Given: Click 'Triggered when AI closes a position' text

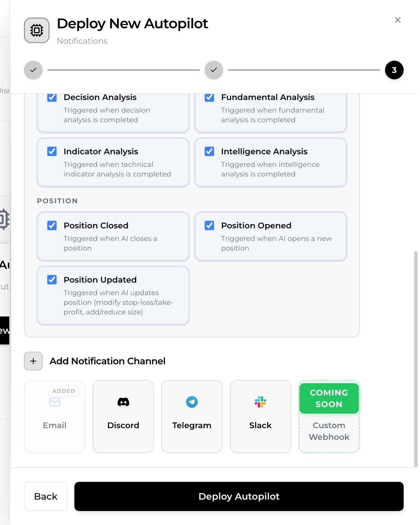Looking at the screenshot, I should point(110,243).
